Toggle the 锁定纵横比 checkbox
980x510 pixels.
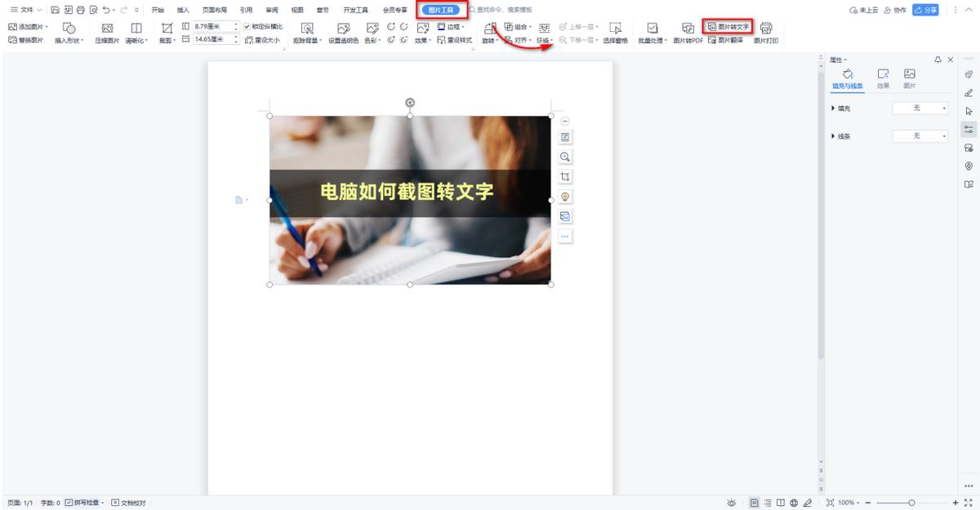[247, 25]
